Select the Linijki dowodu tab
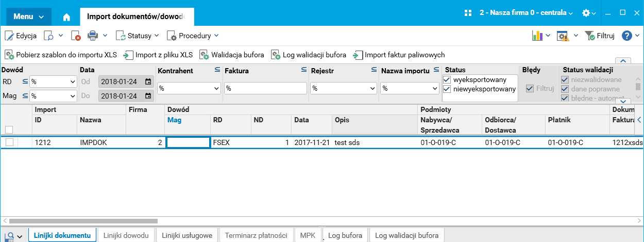This screenshot has height=242, width=644. coord(126,235)
